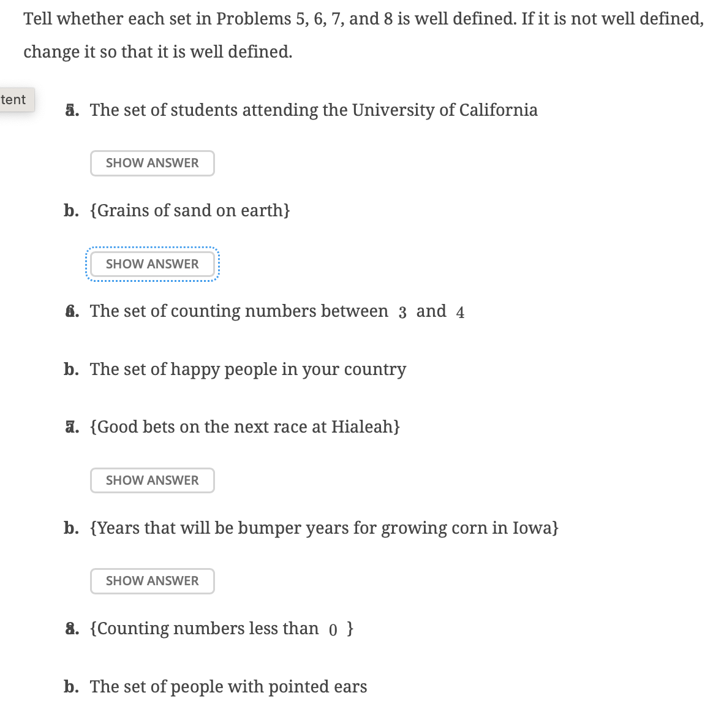Viewport: 713px width, 728px height.
Task: Open the partially hidden 'tent' sidebar tab
Action: 13,99
